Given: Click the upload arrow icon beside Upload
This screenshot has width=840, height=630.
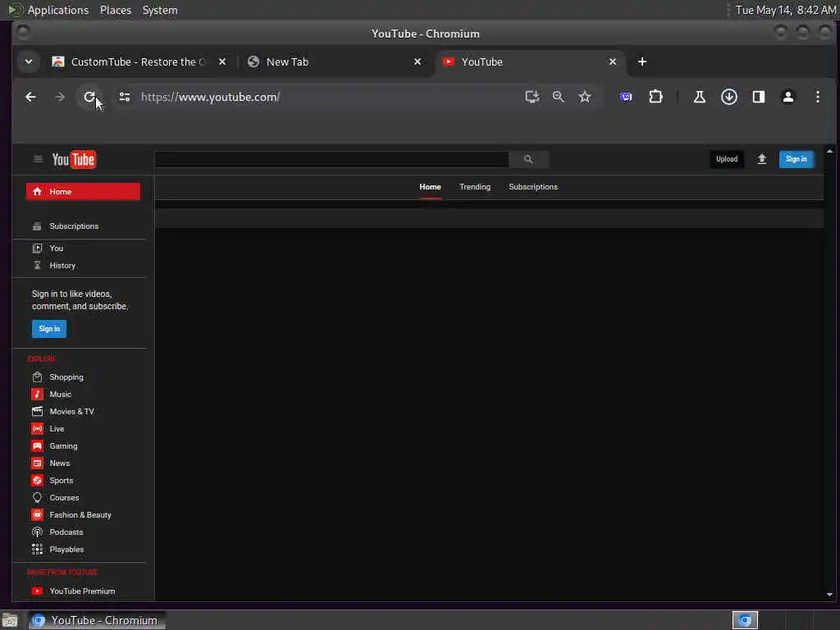Looking at the screenshot, I should (762, 159).
